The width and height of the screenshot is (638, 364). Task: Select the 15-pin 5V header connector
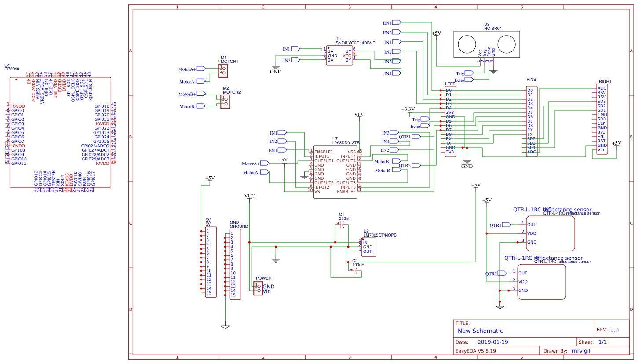(x=211, y=262)
